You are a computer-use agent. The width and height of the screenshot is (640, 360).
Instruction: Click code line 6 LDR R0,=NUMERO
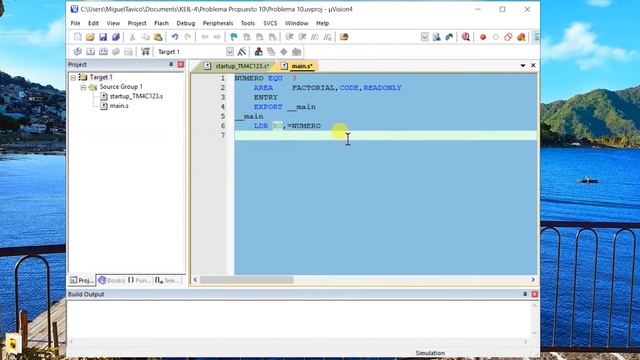click(x=287, y=126)
